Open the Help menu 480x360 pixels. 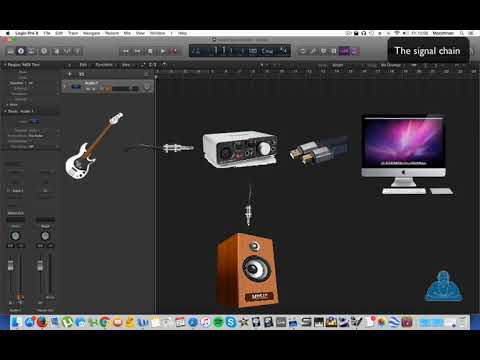point(182,33)
